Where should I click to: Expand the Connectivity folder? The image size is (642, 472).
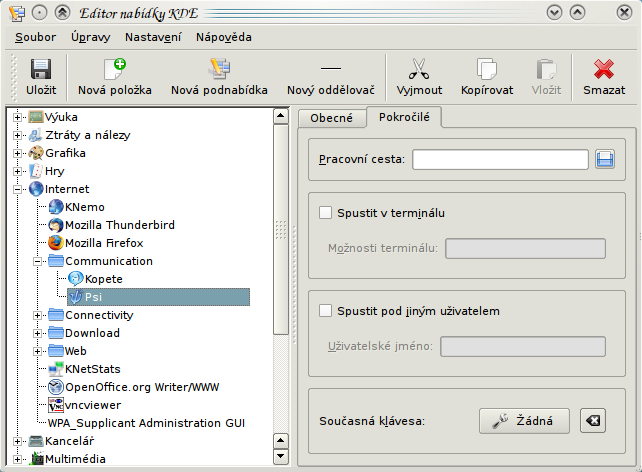tap(38, 315)
